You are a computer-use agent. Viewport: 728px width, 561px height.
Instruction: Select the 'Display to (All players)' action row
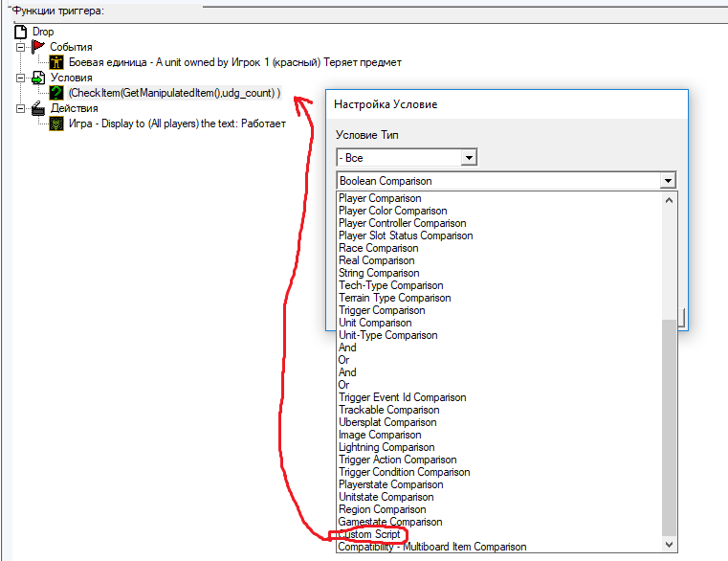(177, 123)
